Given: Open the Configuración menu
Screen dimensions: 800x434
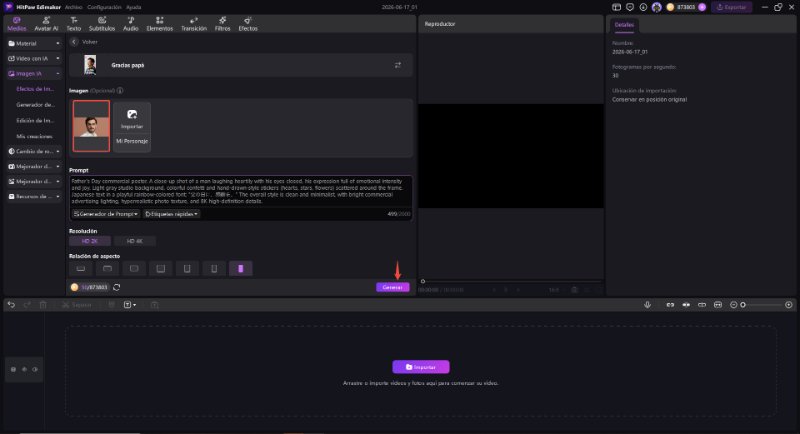Looking at the screenshot, I should coord(104,7).
